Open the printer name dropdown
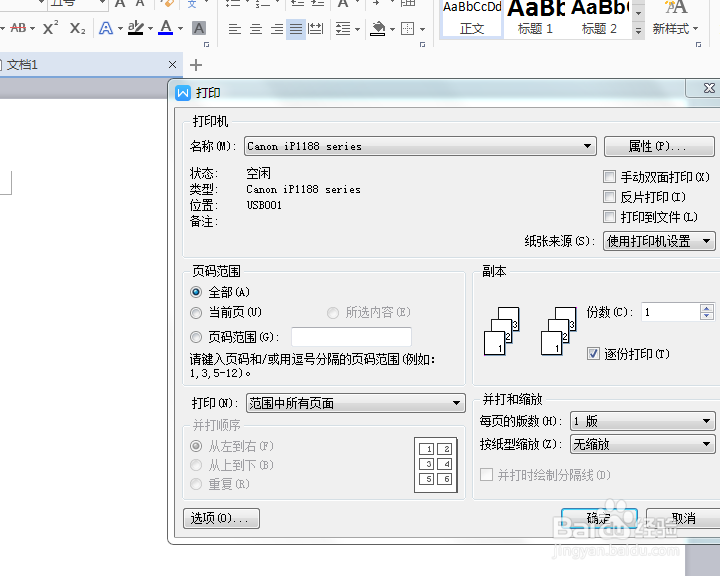The height and width of the screenshot is (576, 720). point(420,146)
